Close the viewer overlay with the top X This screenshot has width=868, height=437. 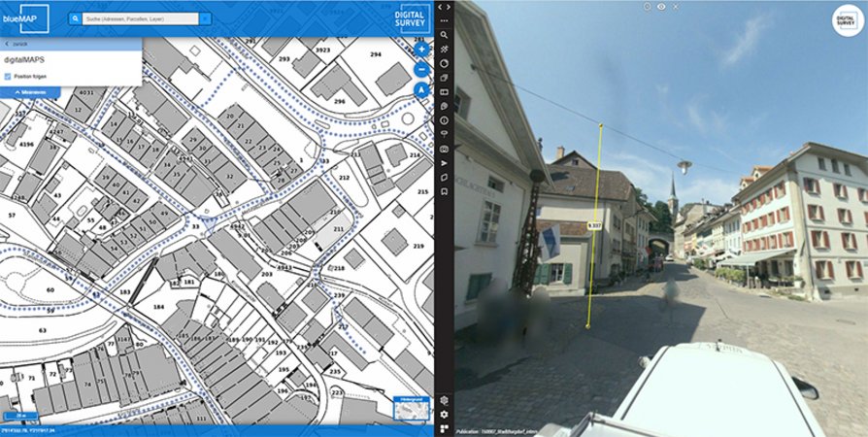pyautogui.click(x=676, y=7)
